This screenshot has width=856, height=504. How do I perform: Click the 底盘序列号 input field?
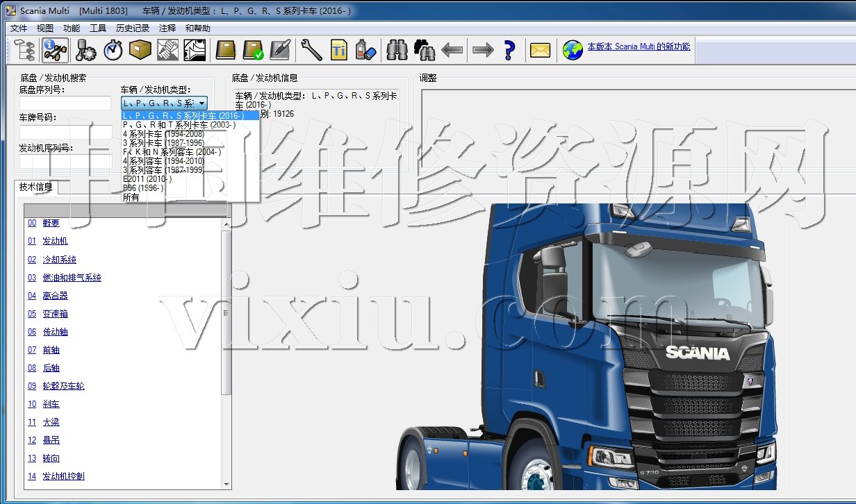point(65,103)
